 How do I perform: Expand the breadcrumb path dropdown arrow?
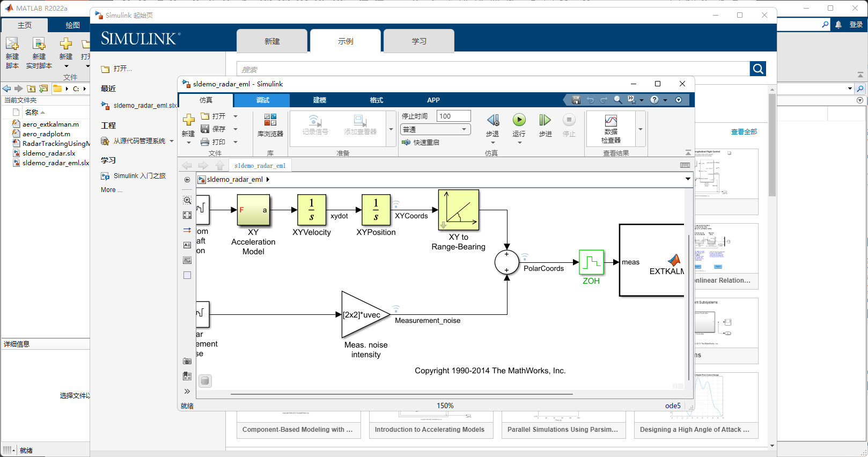tap(688, 179)
